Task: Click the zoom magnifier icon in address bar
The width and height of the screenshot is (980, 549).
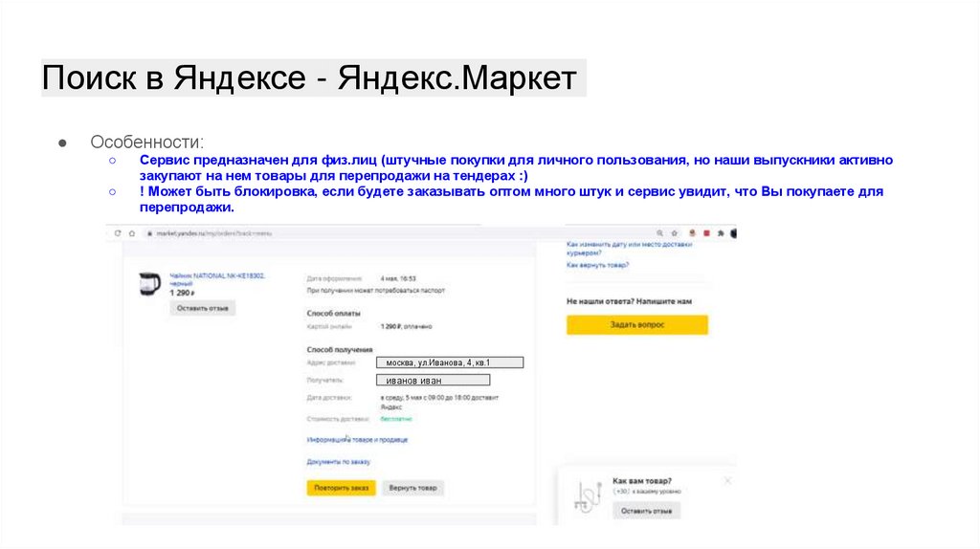Action: [659, 233]
